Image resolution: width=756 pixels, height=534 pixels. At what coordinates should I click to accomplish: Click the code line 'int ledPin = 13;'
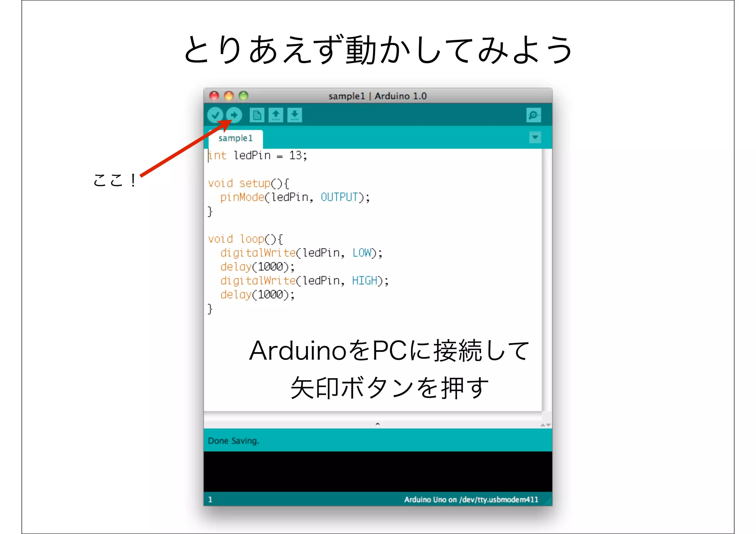pos(258,155)
